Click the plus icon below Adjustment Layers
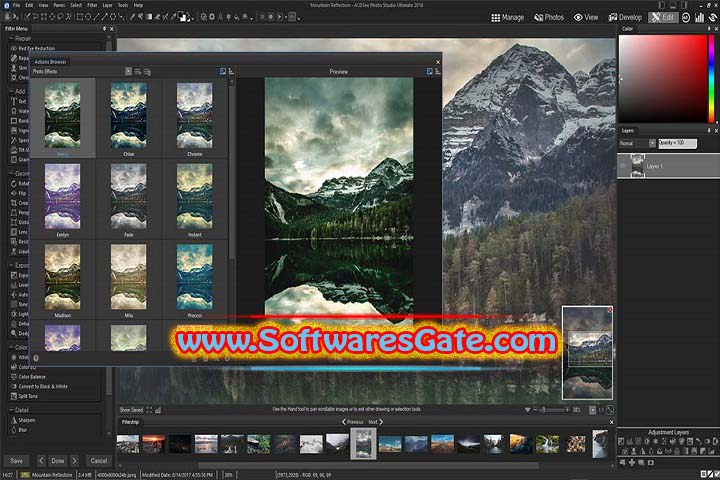This screenshot has width=720, height=480. coord(632,463)
